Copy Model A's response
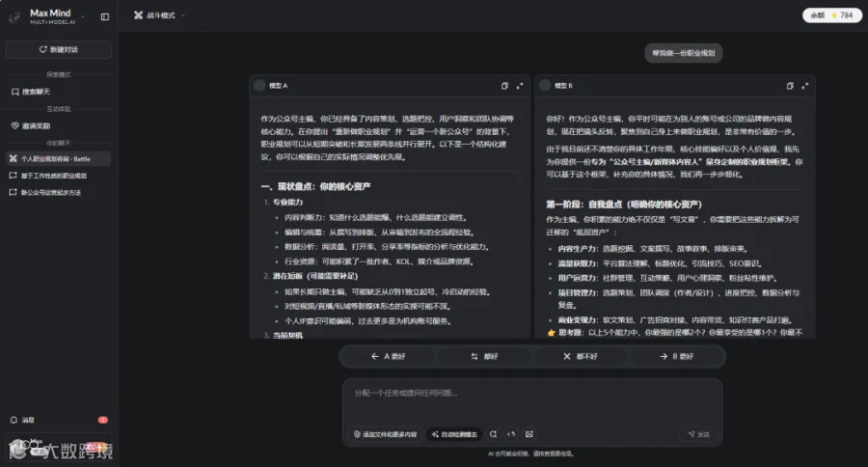This screenshot has width=868, height=467. (x=504, y=86)
